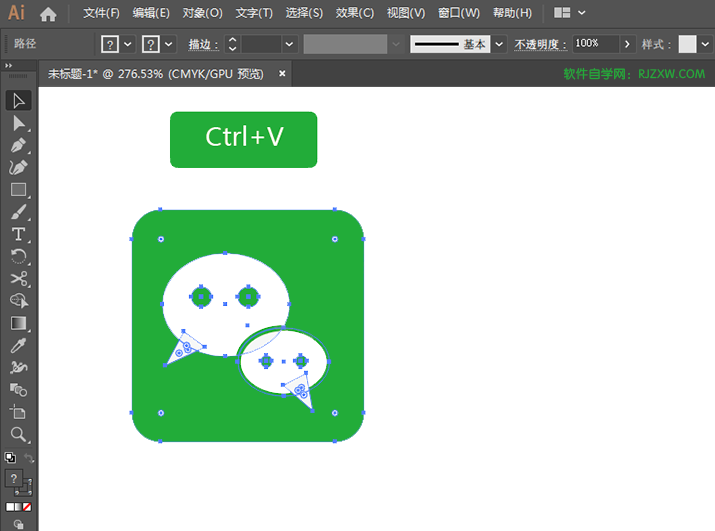
Task: Click the stroke swatch in control bar
Action: pyautogui.click(x=151, y=44)
